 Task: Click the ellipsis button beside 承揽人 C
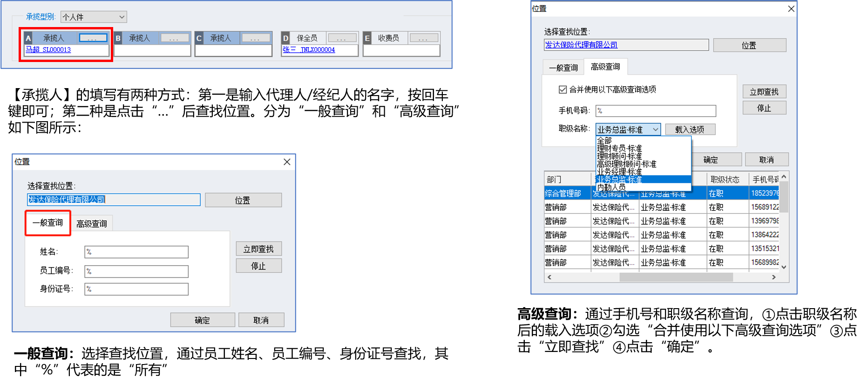tap(256, 38)
